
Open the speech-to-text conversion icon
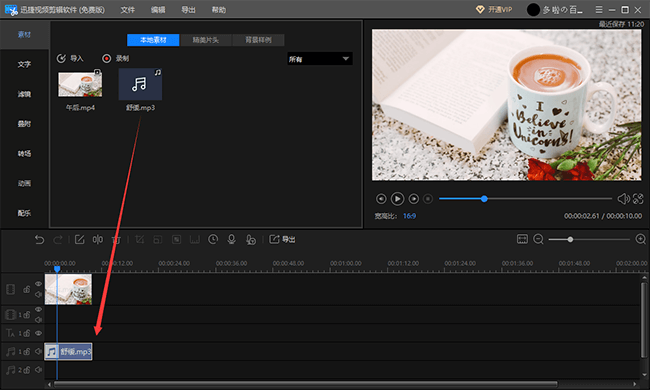coord(251,240)
